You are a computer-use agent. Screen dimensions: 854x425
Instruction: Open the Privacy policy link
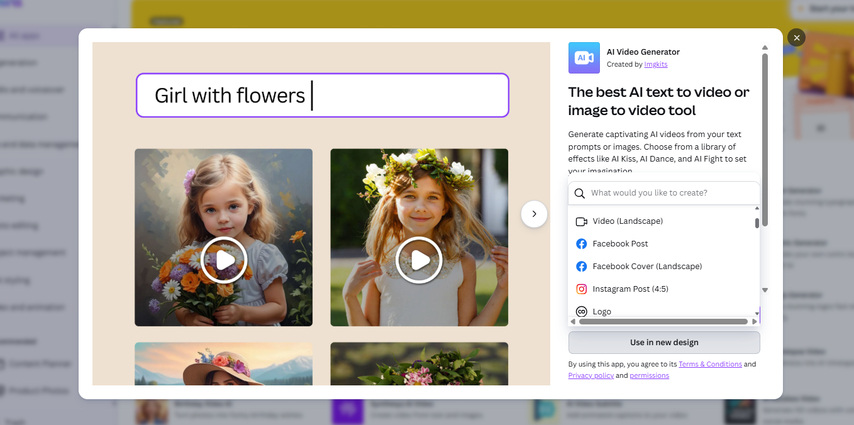coord(591,375)
